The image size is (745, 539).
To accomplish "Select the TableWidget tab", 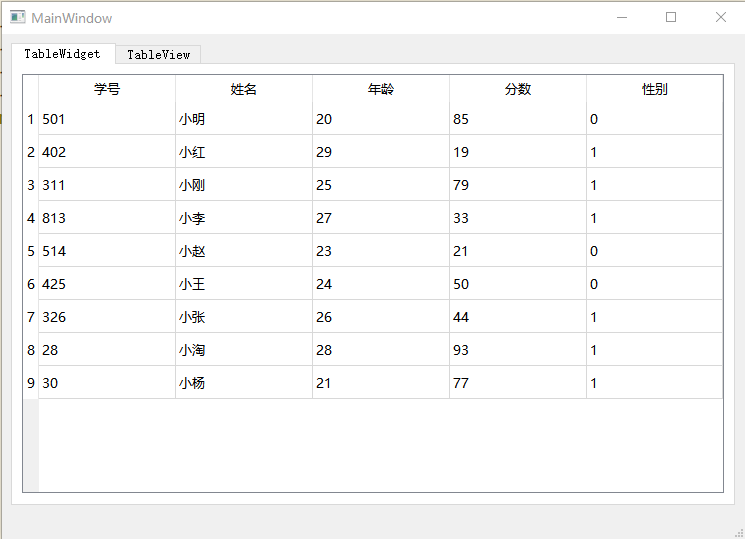I will pyautogui.click(x=62, y=54).
